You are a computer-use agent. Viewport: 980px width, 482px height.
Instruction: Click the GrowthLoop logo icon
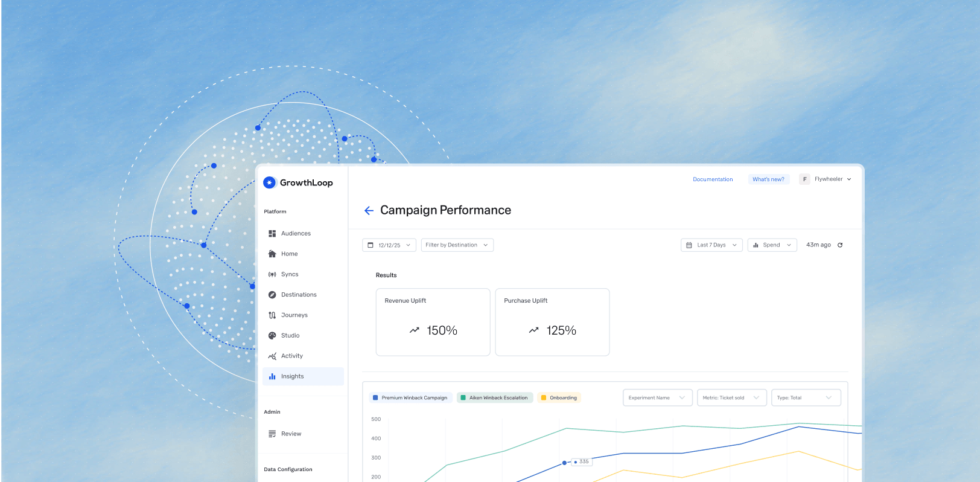[x=270, y=182]
